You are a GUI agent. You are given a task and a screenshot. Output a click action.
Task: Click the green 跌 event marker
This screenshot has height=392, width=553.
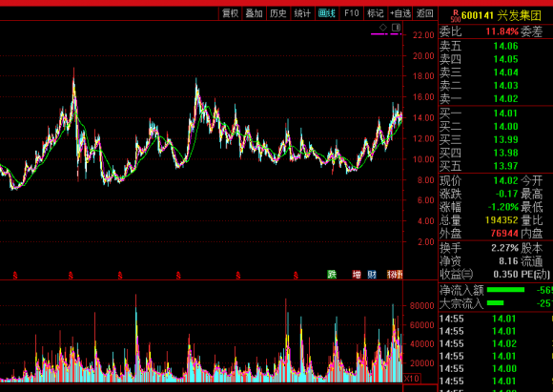pos(332,274)
